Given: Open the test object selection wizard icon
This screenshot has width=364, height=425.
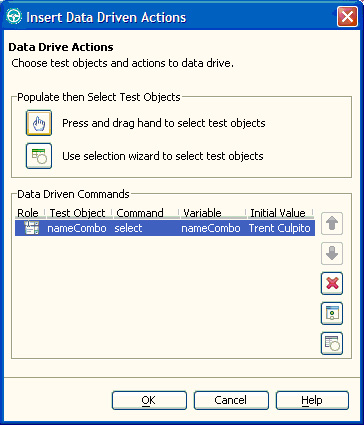Looking at the screenshot, I should coord(39,156).
